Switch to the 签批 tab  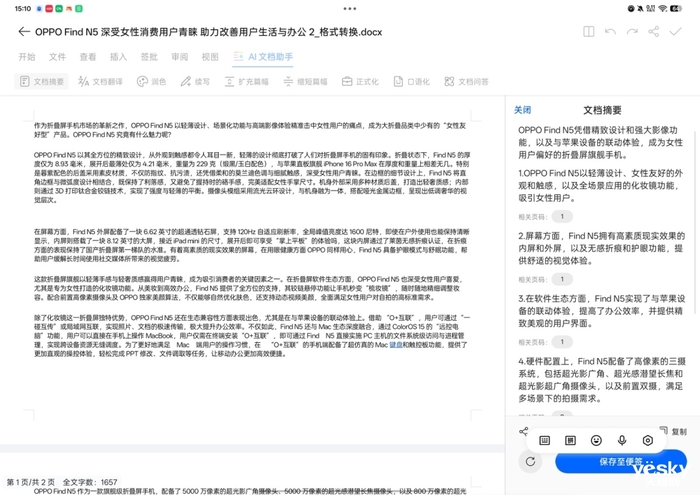(x=149, y=57)
